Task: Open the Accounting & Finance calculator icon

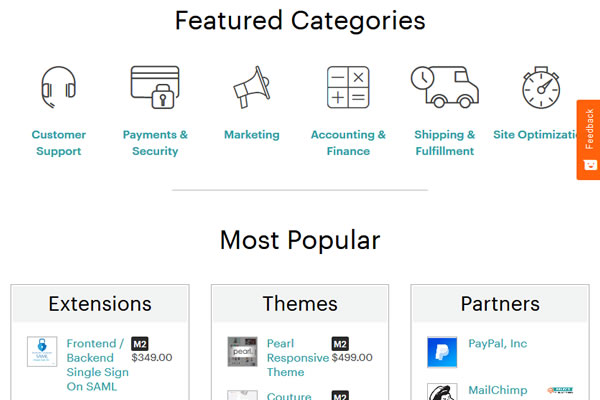Action: click(x=348, y=88)
